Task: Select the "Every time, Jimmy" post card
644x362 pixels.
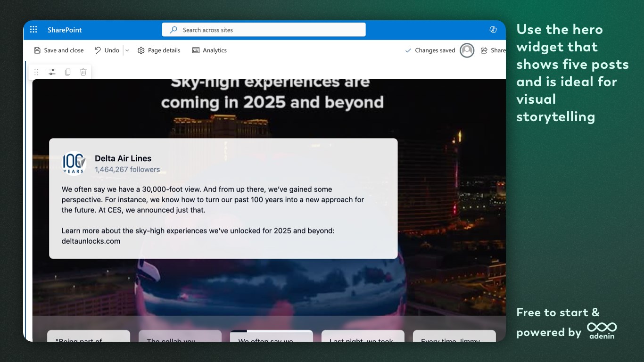Action: (454, 336)
